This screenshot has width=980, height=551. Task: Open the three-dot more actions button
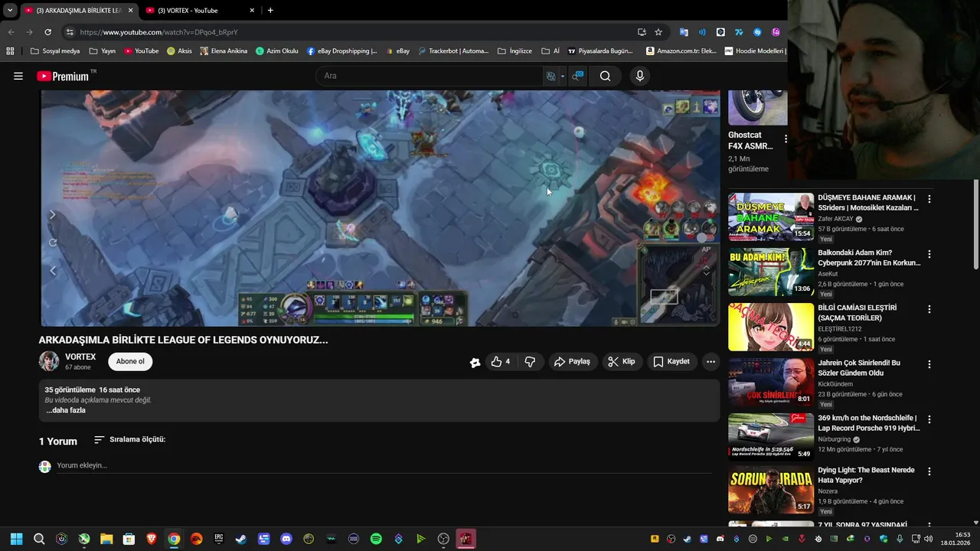tap(710, 362)
